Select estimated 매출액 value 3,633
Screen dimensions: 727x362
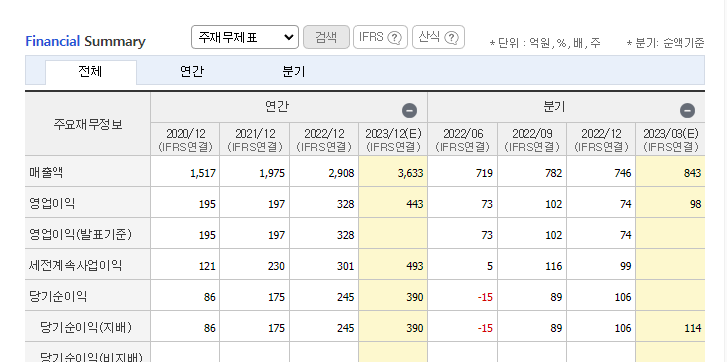pos(410,173)
